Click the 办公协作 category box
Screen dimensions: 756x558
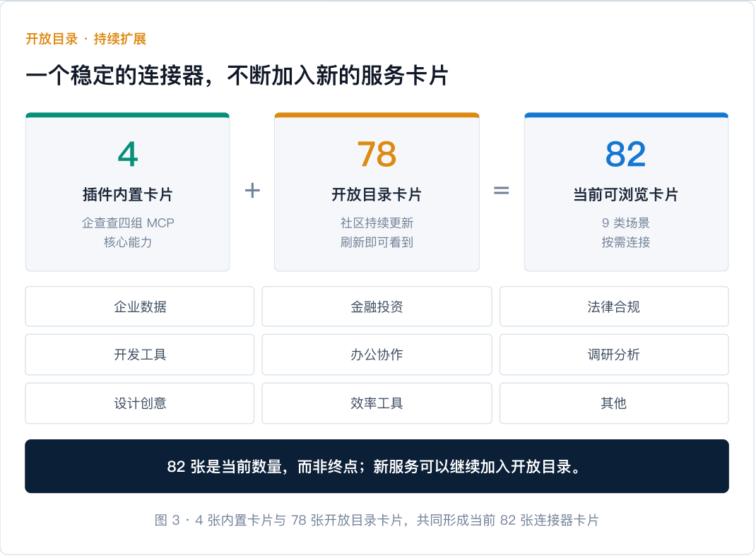(x=377, y=355)
